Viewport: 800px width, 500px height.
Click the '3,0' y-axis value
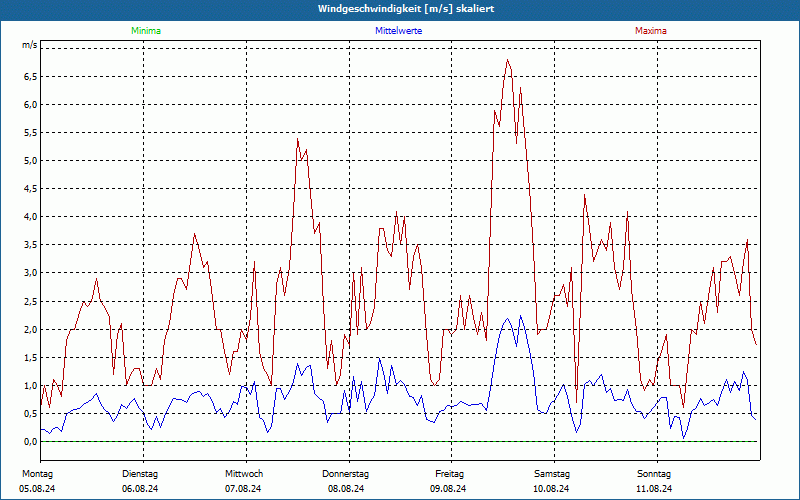[x=31, y=273]
